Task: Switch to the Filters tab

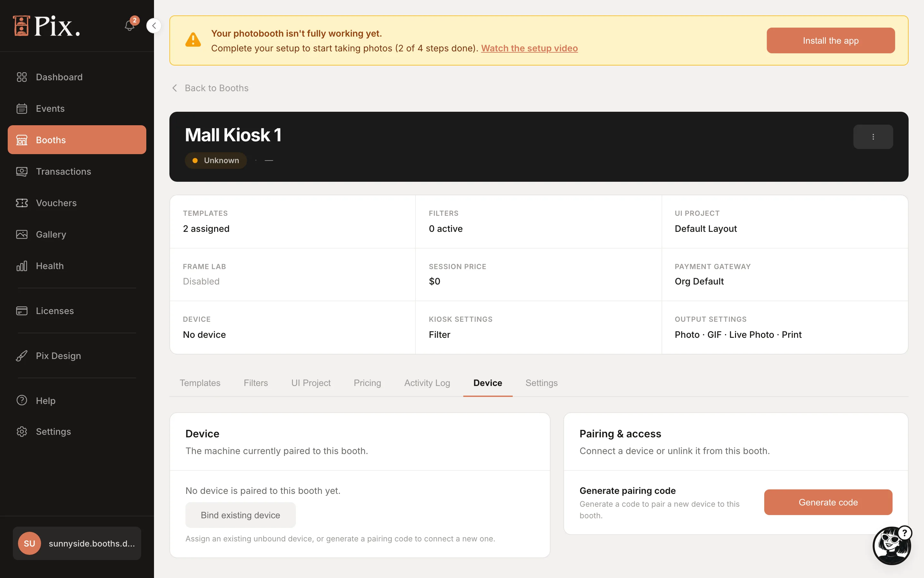Action: pyautogui.click(x=256, y=383)
